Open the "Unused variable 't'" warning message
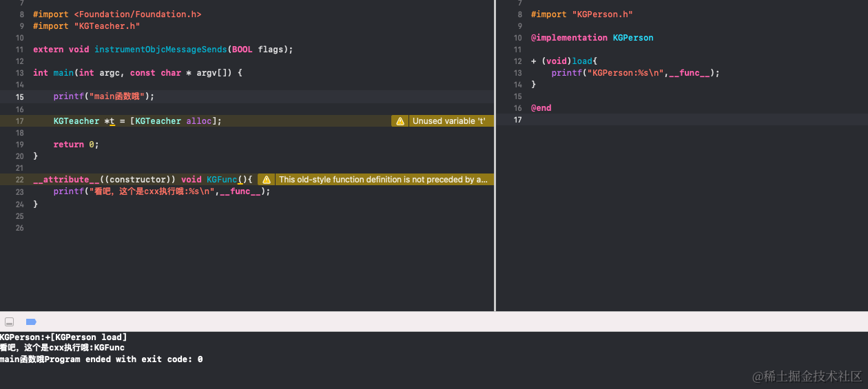 coord(448,121)
